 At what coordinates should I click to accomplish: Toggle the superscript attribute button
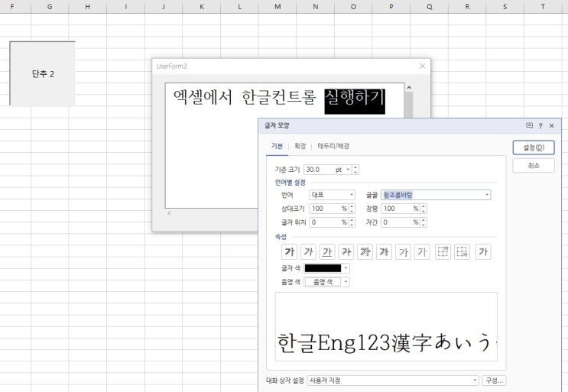point(443,251)
